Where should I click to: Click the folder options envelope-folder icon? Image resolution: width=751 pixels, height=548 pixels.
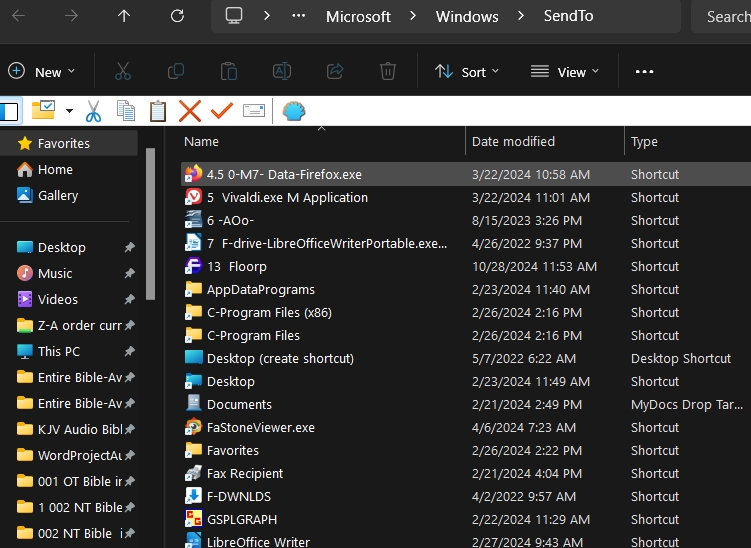[43, 110]
